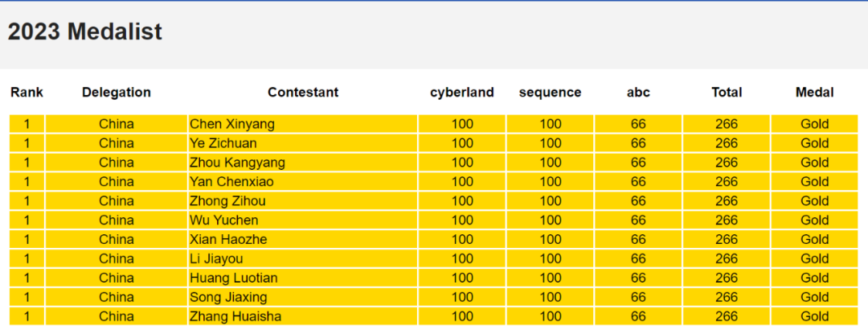This screenshot has width=868, height=326.
Task: Click the abc column header
Action: click(x=638, y=93)
